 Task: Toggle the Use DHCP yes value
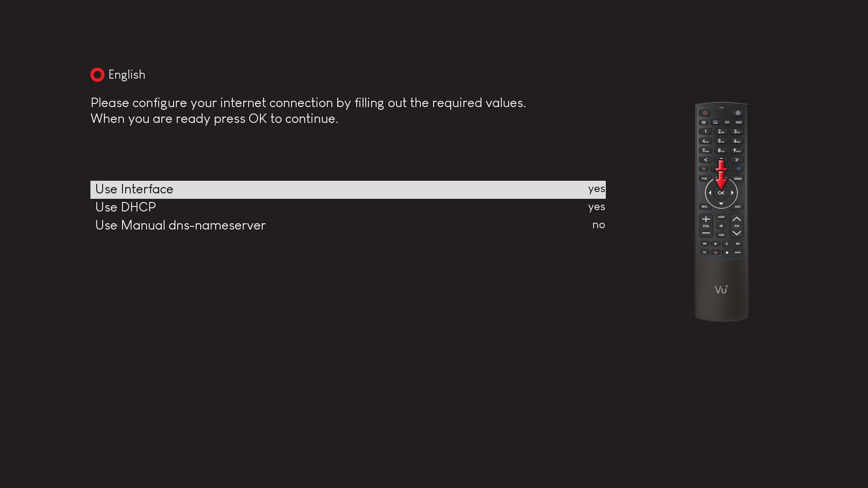click(x=596, y=207)
